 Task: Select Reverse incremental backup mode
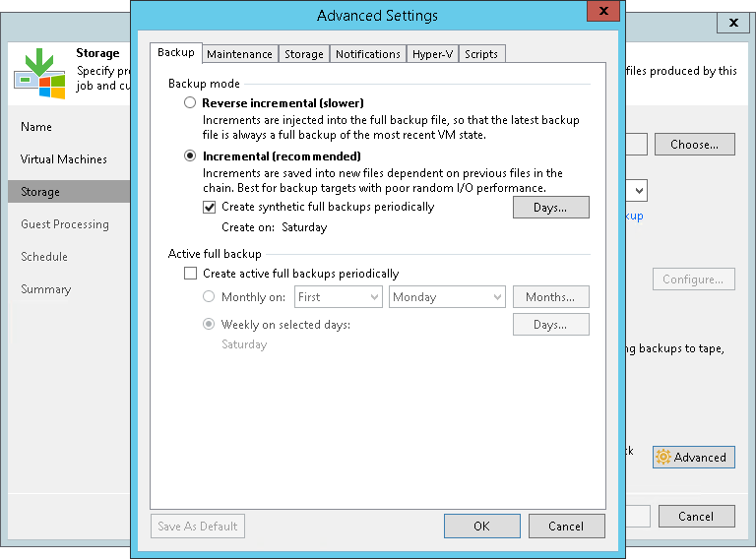[x=190, y=102]
